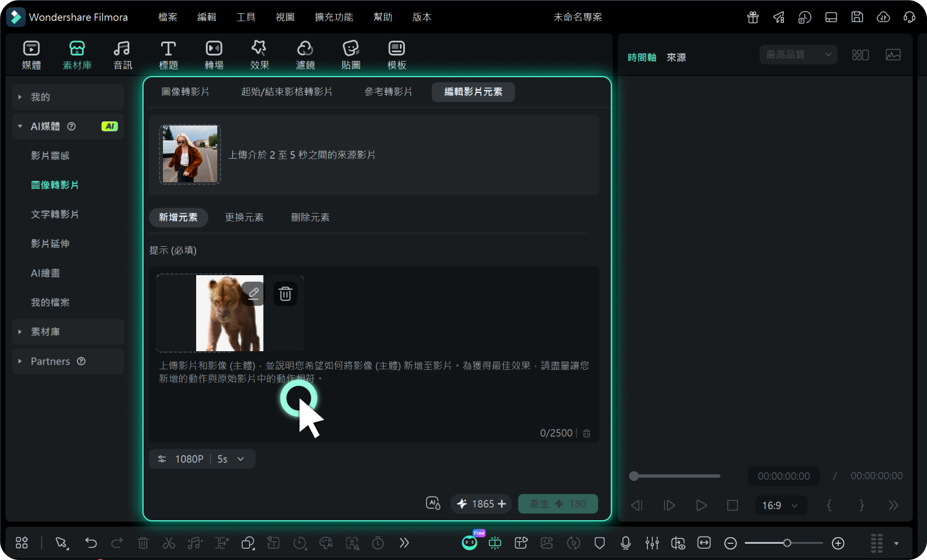This screenshot has width=927, height=560.
Task: Click the cloud upload icon
Action: pyautogui.click(x=884, y=17)
